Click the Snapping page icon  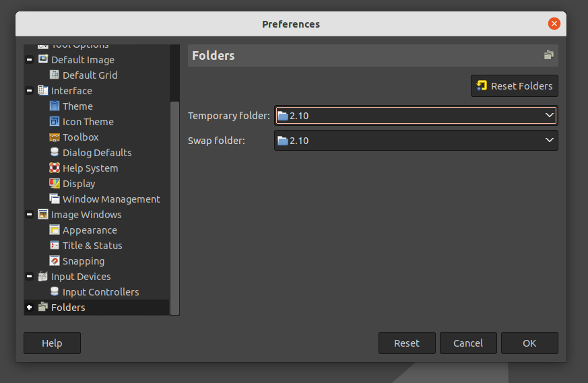[x=55, y=261]
